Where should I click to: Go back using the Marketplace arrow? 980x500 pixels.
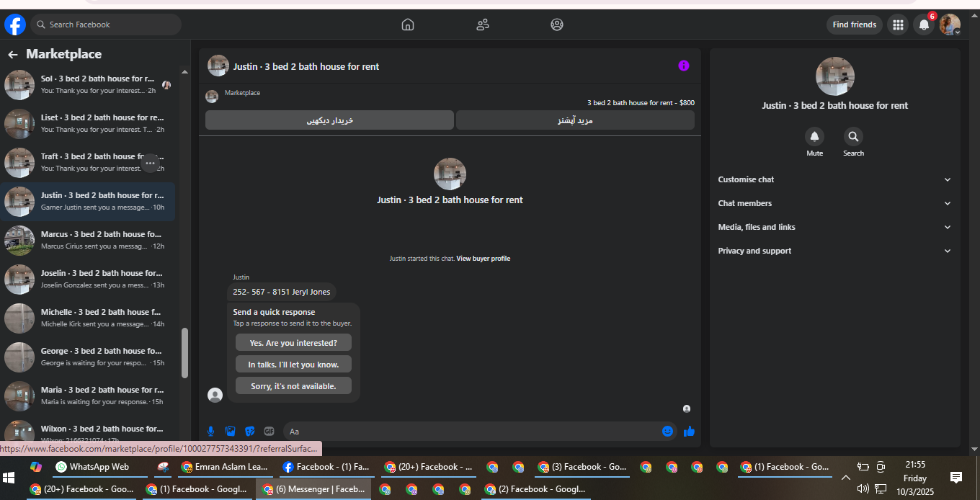[x=12, y=55]
